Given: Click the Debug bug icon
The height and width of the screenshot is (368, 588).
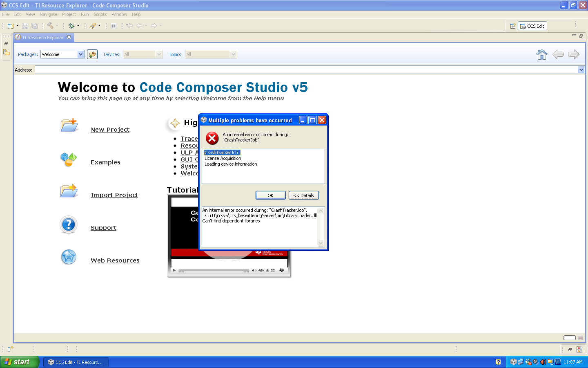Looking at the screenshot, I should point(71,26).
